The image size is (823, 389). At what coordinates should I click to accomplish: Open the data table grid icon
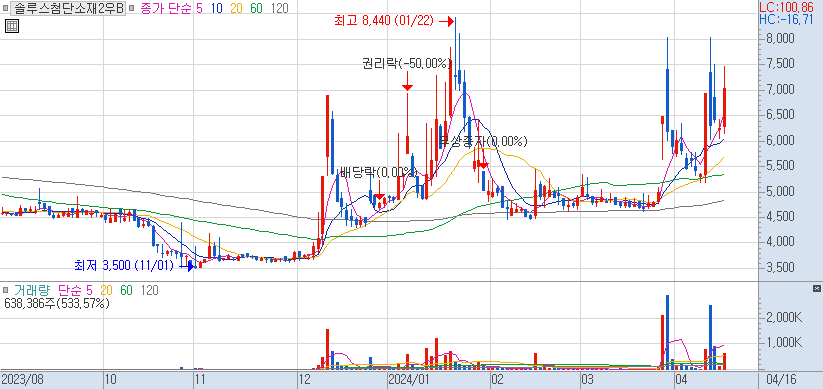(12, 25)
